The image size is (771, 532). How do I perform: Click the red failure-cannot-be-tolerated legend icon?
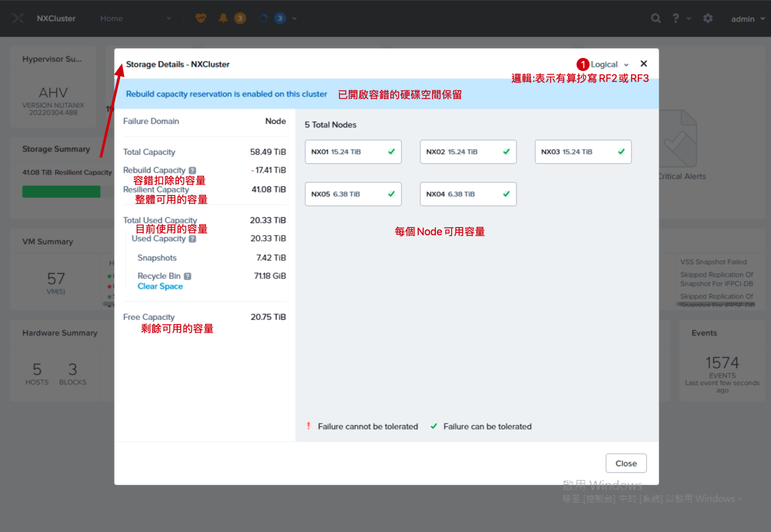pos(308,426)
